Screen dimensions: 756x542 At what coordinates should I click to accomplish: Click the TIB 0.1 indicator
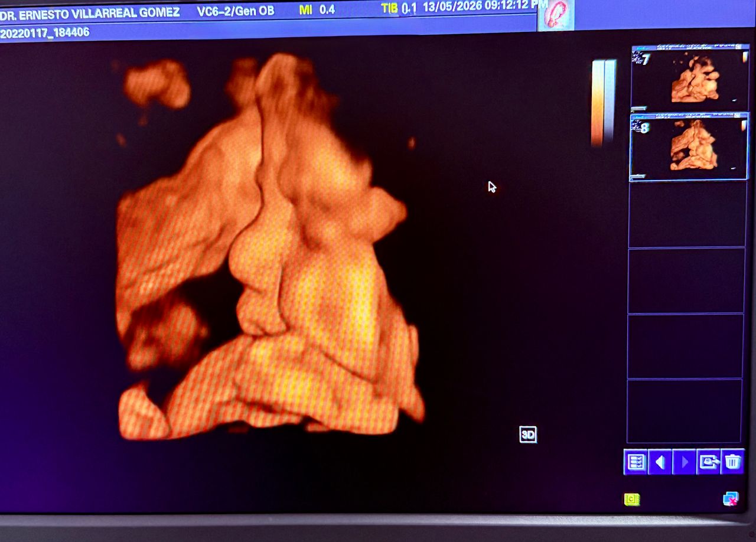(399, 8)
